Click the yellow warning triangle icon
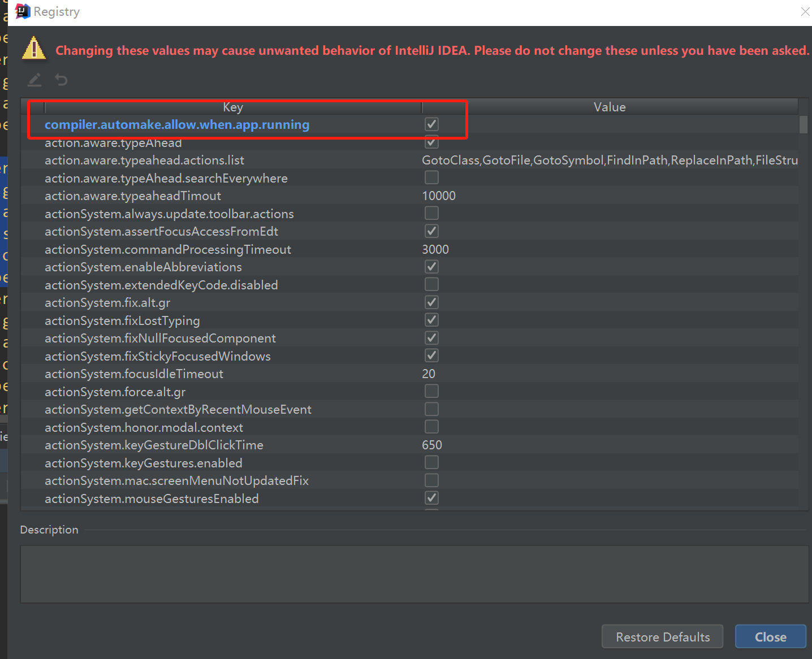This screenshot has width=812, height=659. [34, 49]
